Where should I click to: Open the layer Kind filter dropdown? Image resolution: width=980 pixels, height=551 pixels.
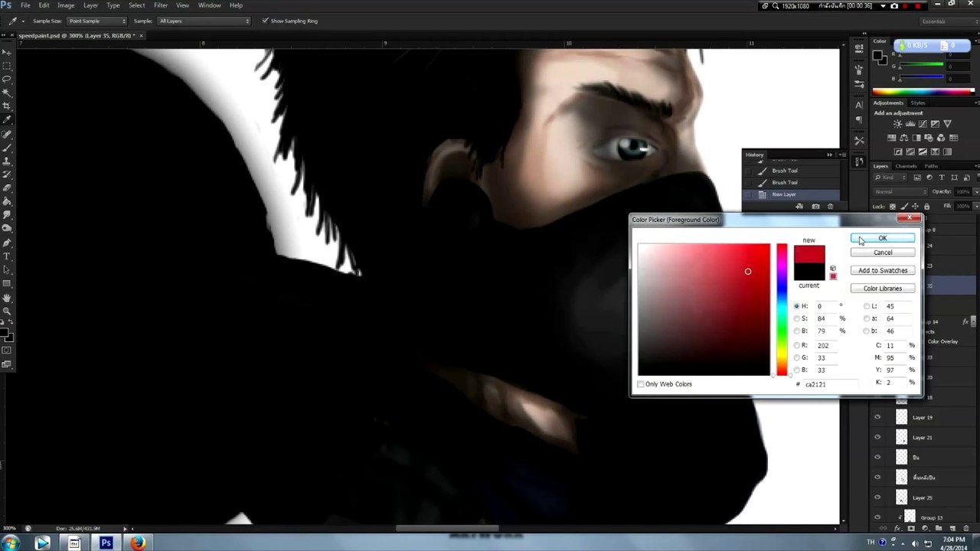[x=890, y=178]
